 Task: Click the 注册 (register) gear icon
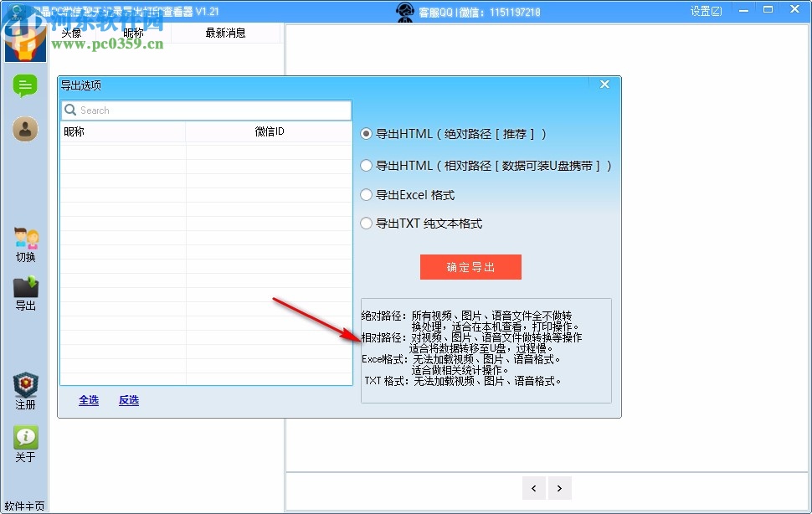pyautogui.click(x=25, y=387)
